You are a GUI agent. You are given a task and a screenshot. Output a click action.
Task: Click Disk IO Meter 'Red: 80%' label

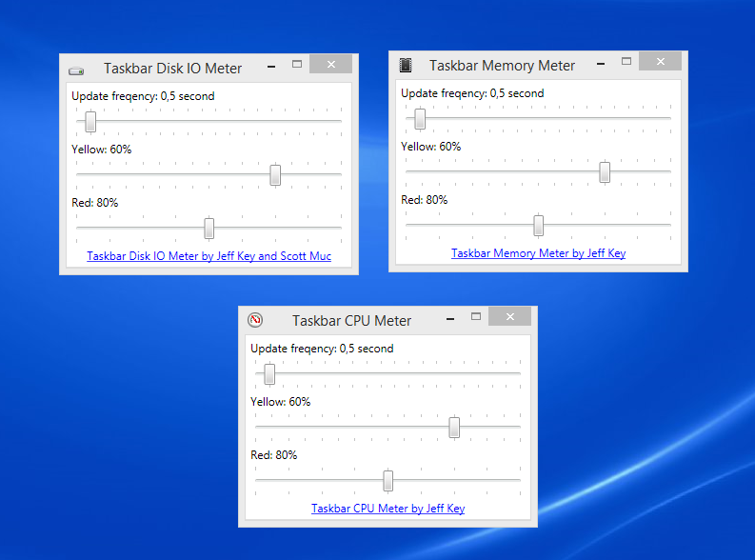[95, 203]
